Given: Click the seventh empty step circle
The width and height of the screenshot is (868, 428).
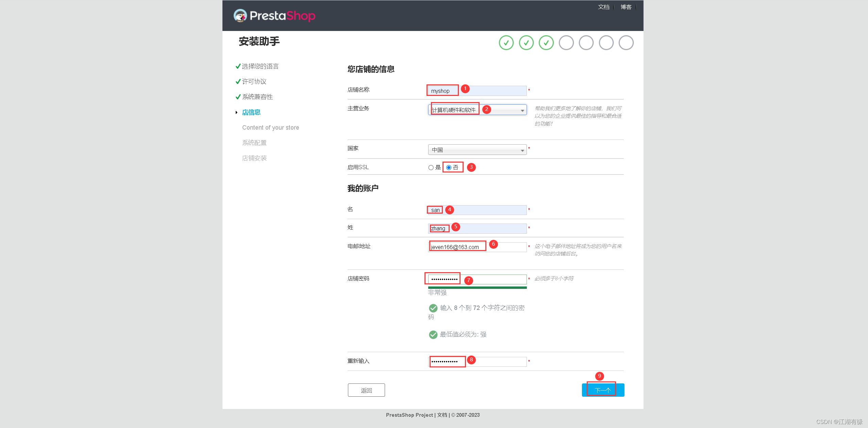Looking at the screenshot, I should (626, 43).
